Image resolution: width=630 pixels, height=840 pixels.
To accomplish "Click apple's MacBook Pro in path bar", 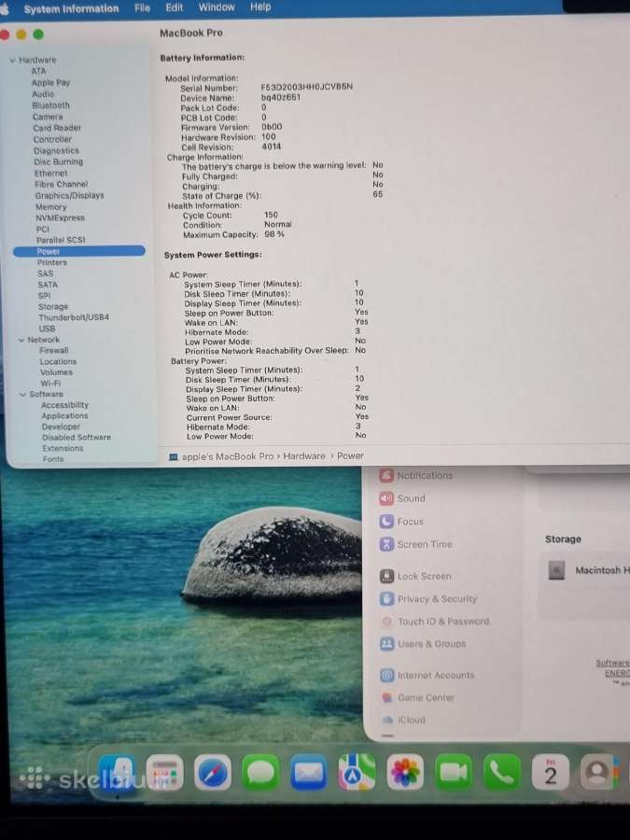I will tap(228, 456).
